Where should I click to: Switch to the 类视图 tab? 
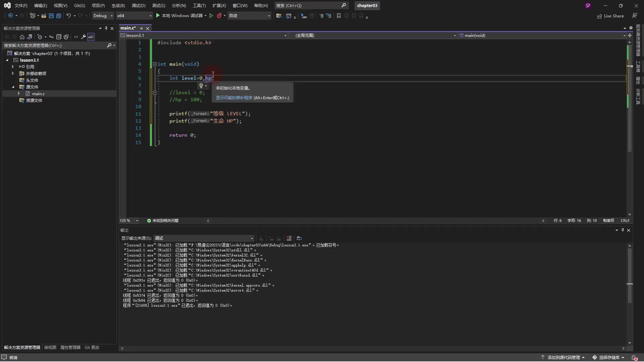click(x=50, y=348)
